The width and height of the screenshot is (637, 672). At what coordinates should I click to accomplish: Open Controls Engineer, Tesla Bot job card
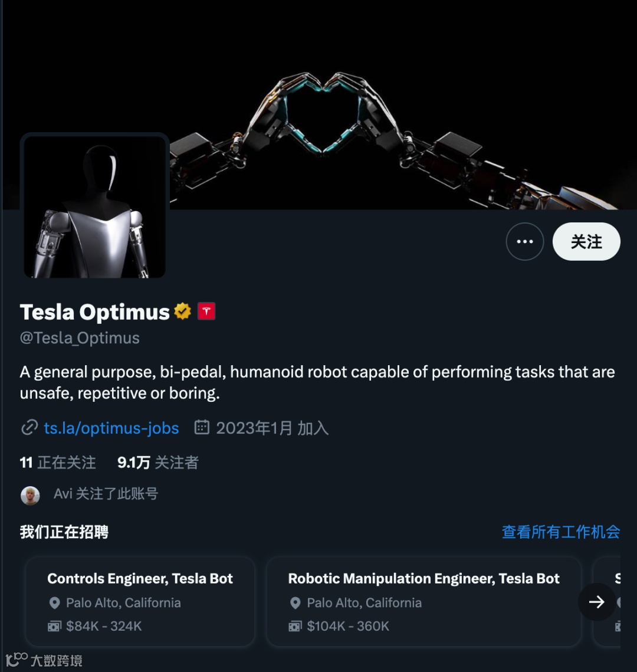coord(140,601)
